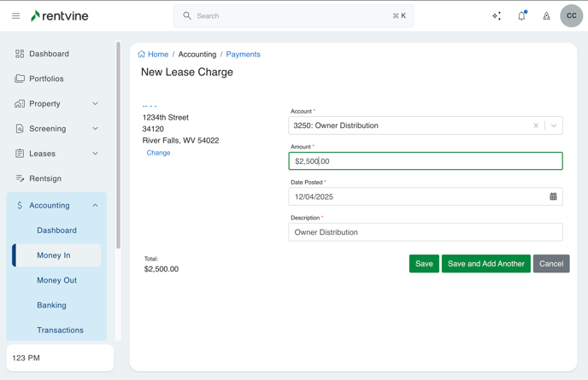Select Money Out in sidebar
Image resolution: width=588 pixels, height=380 pixels.
click(x=56, y=280)
